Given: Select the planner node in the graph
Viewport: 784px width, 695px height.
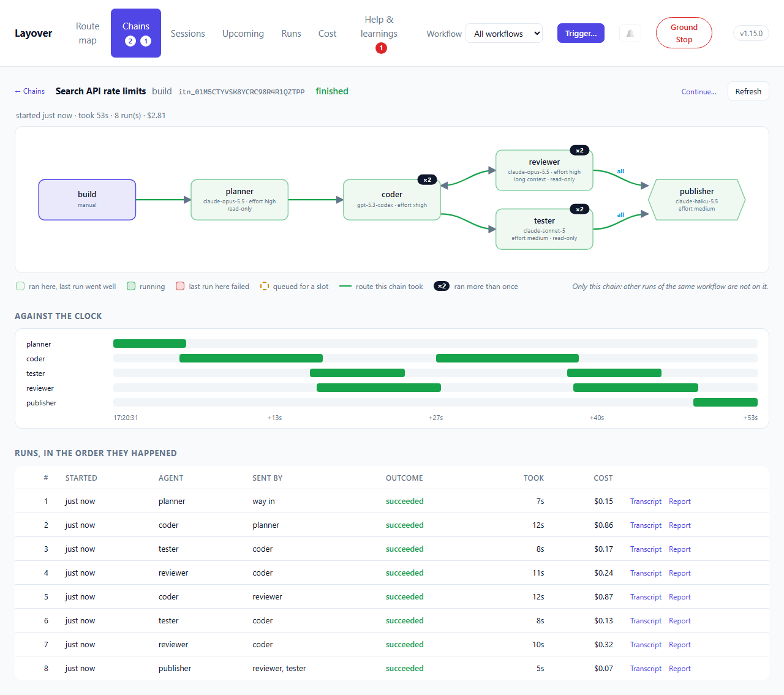Looking at the screenshot, I should (x=239, y=200).
